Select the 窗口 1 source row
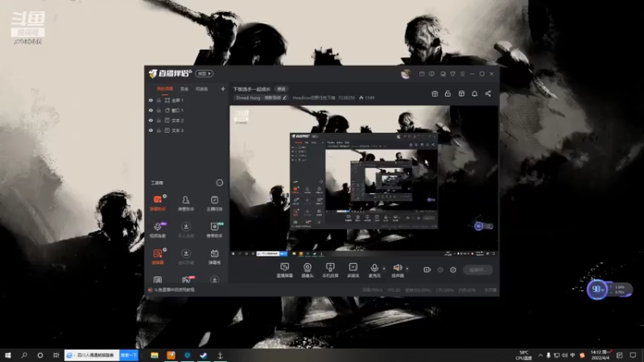The height and width of the screenshot is (362, 644). tap(187, 110)
